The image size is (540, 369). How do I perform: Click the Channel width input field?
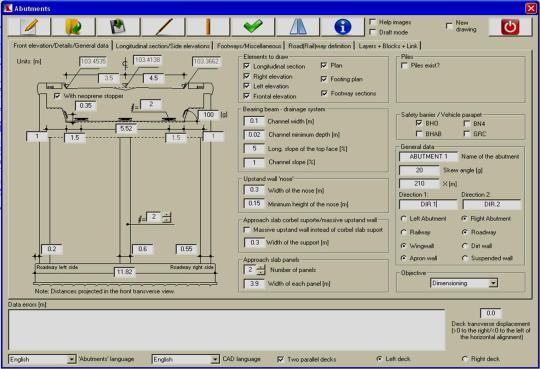tap(254, 121)
